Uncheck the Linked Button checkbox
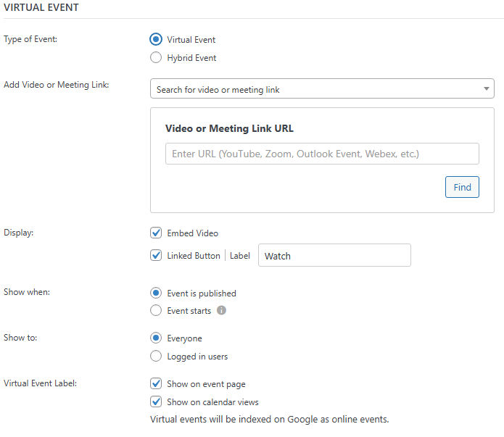 155,255
